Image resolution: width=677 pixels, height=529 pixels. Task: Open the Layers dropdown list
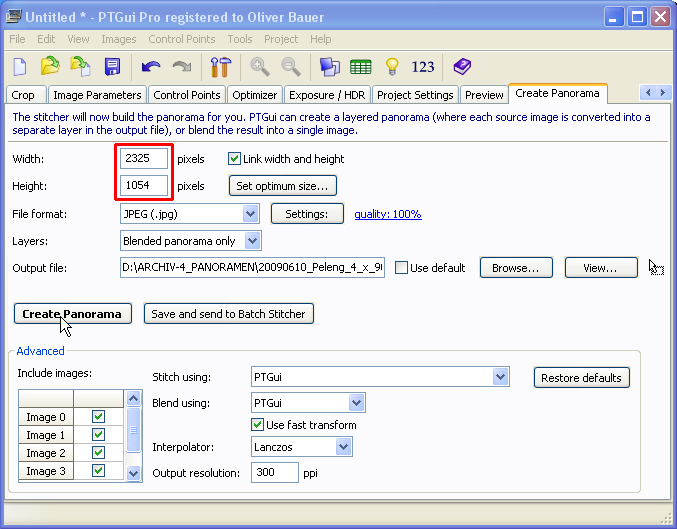click(252, 241)
